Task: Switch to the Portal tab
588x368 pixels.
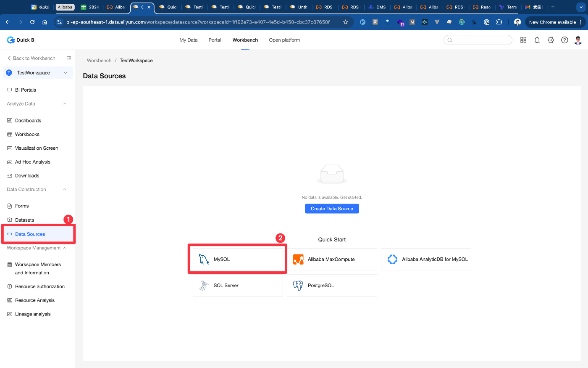Action: point(215,40)
